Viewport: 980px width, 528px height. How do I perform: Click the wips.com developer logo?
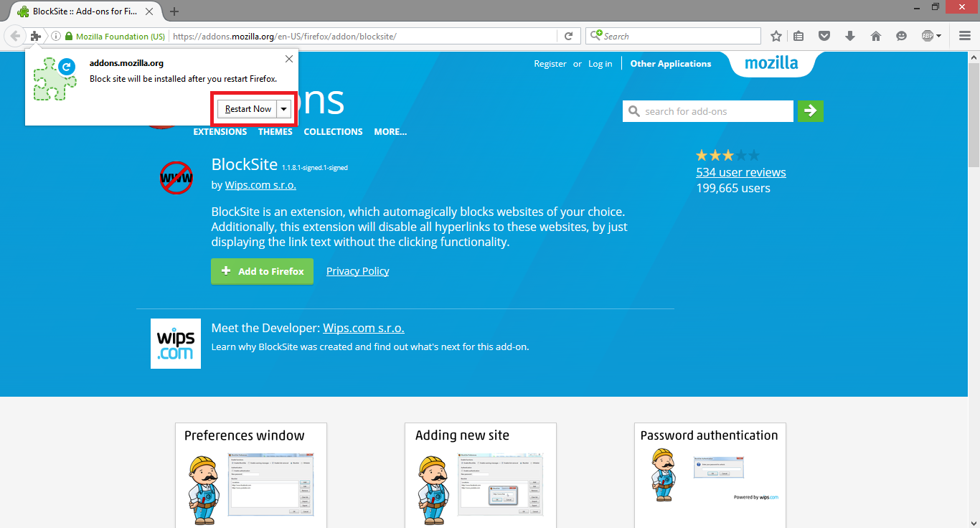tap(176, 344)
